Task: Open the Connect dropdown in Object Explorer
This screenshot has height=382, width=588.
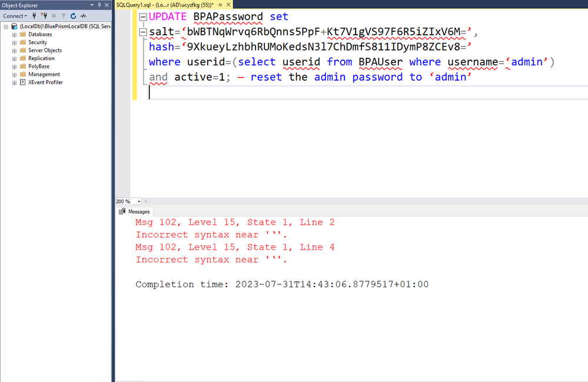Action: [15, 16]
